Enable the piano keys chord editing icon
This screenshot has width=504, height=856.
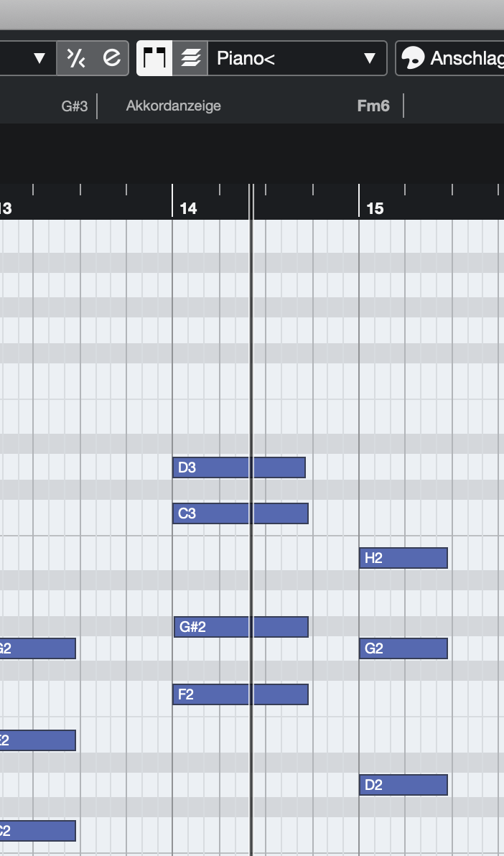[x=155, y=58]
